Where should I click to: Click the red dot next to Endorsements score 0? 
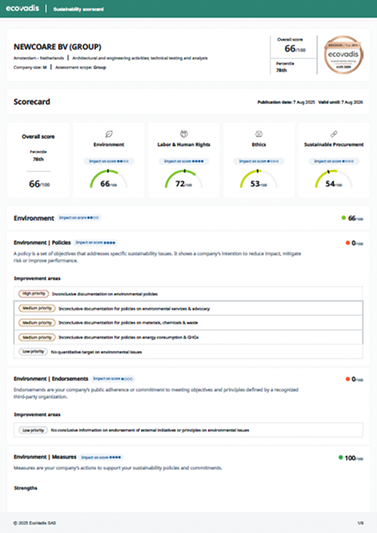pyautogui.click(x=348, y=379)
